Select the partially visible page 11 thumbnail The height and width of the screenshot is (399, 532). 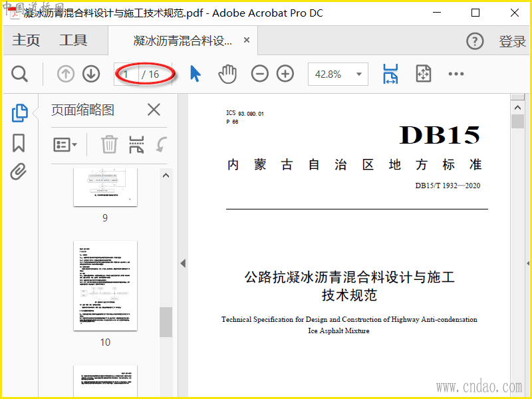[106, 380]
